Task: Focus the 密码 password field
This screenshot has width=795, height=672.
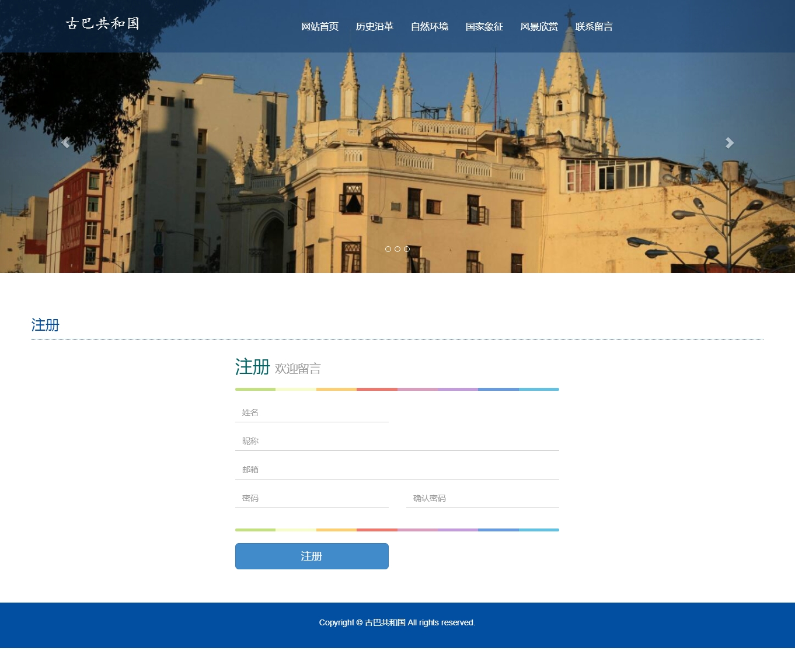Action: tap(312, 498)
